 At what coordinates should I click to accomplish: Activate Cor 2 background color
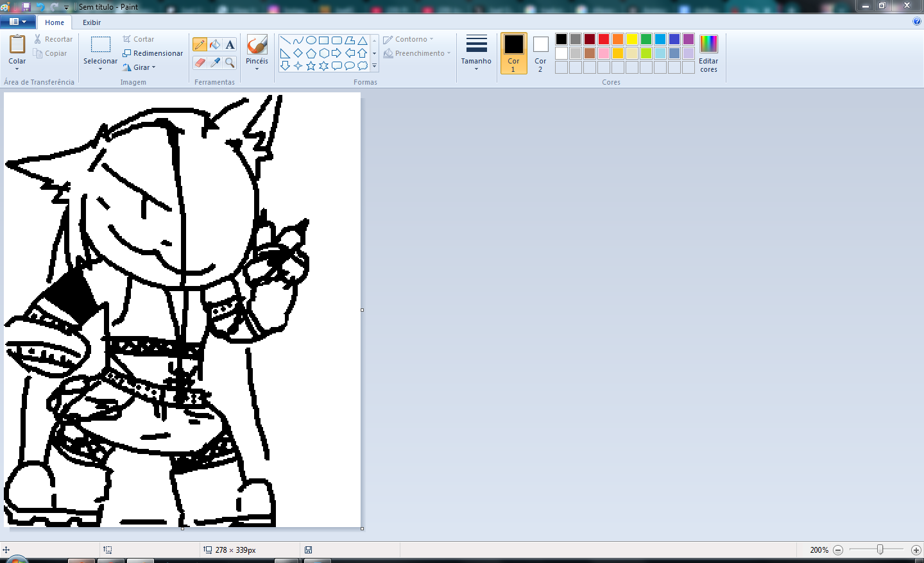click(x=540, y=53)
